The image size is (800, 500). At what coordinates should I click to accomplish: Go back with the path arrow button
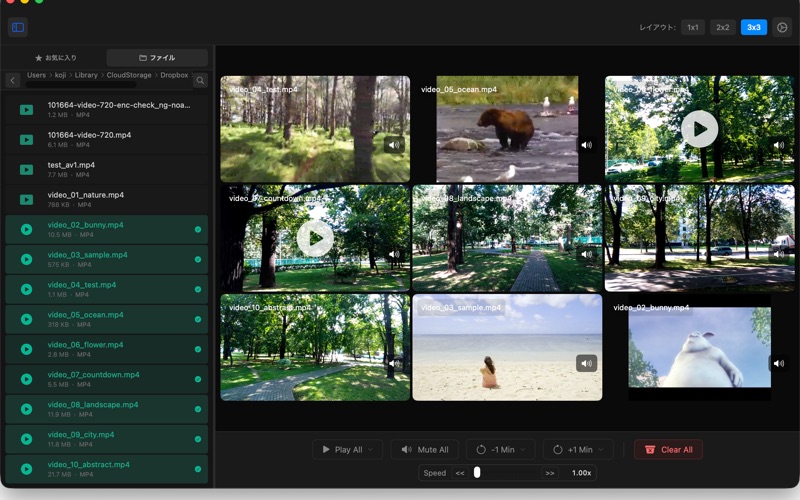coord(13,80)
